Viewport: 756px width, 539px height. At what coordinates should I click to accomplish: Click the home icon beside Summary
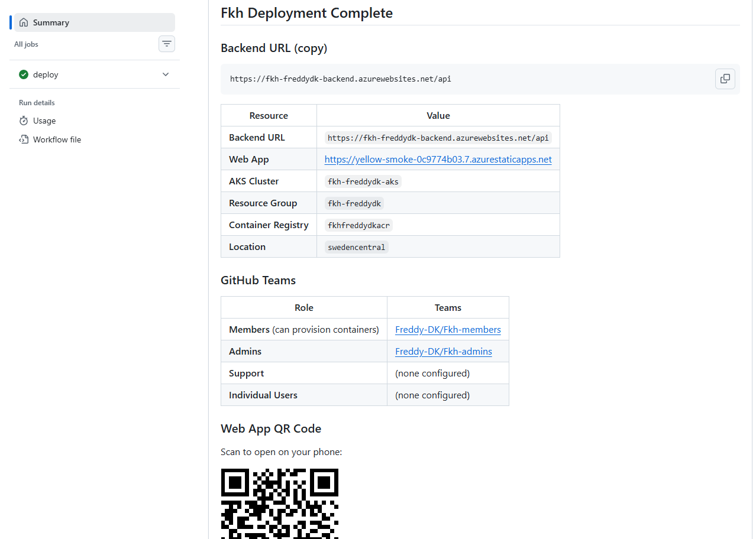coord(24,22)
